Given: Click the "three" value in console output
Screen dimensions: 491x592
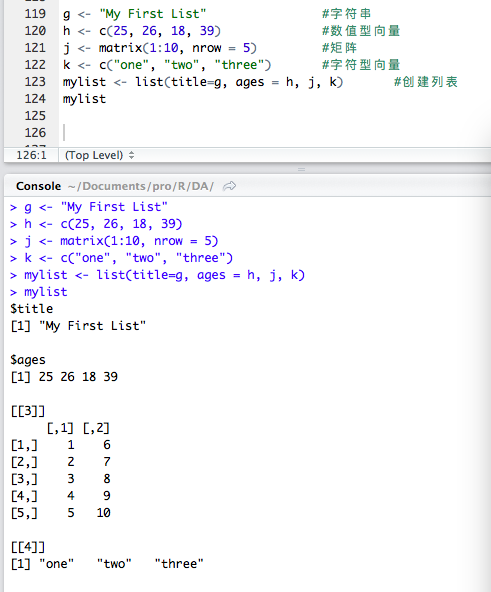Looking at the screenshot, I should point(179,564).
